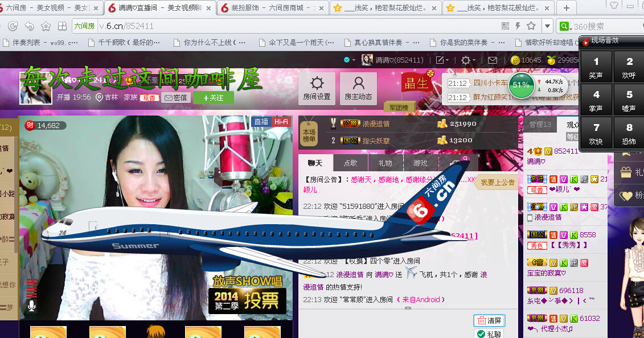
Task: Open user profile 满满♡(852411) in top bar
Action: point(392,60)
